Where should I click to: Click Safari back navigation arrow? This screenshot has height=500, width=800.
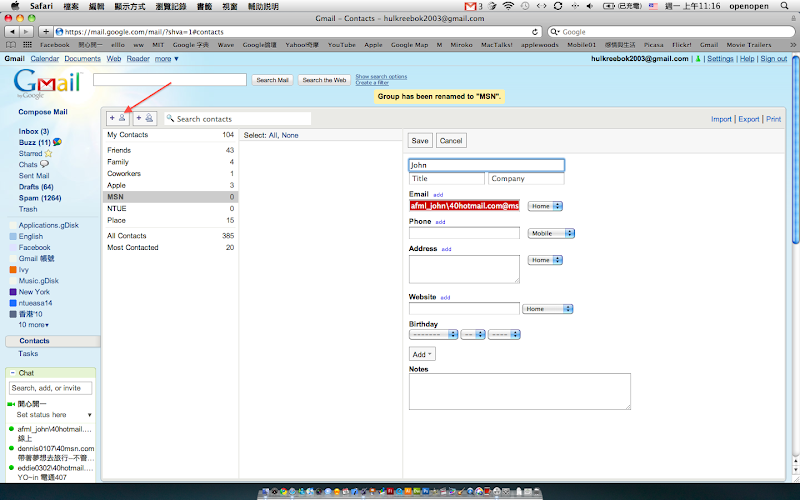click(x=12, y=32)
